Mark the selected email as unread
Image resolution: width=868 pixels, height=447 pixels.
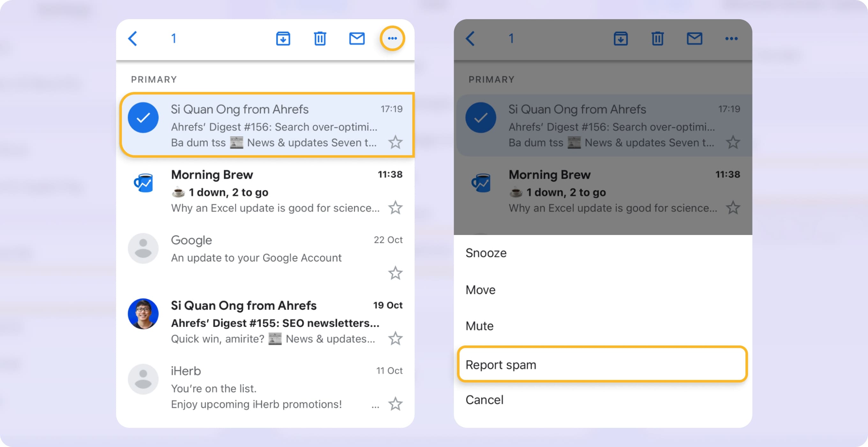(x=357, y=38)
